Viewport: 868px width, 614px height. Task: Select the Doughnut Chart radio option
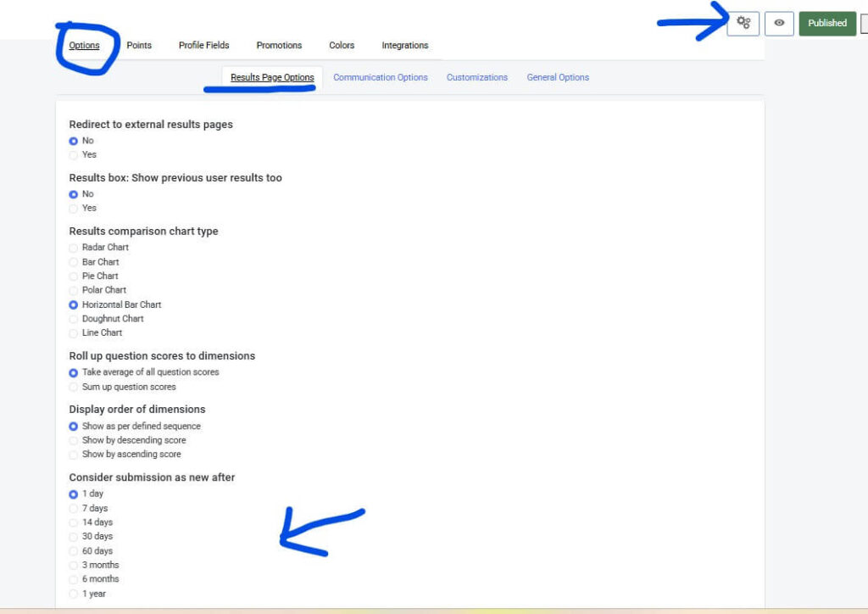74,319
